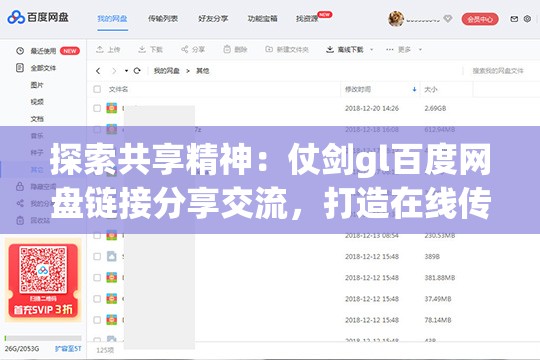The image size is (540, 360).
Task: Select 全部文件 in the sidebar
Action: point(43,68)
